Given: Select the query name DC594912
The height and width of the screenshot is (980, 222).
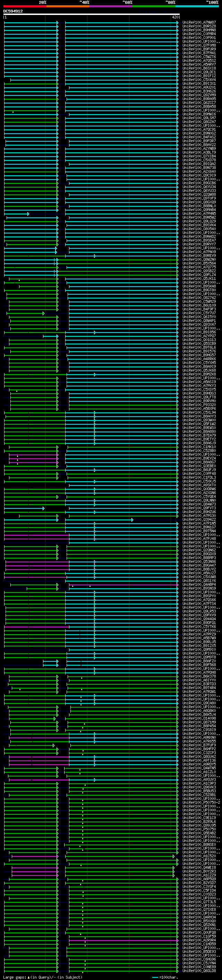Looking at the screenshot, I should [x=13, y=11].
